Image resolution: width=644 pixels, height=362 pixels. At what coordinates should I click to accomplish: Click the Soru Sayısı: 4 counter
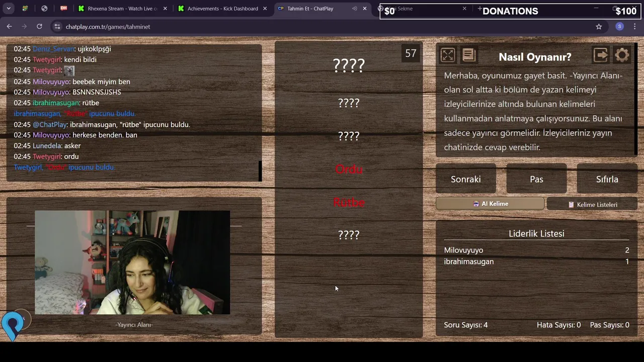coord(466,325)
